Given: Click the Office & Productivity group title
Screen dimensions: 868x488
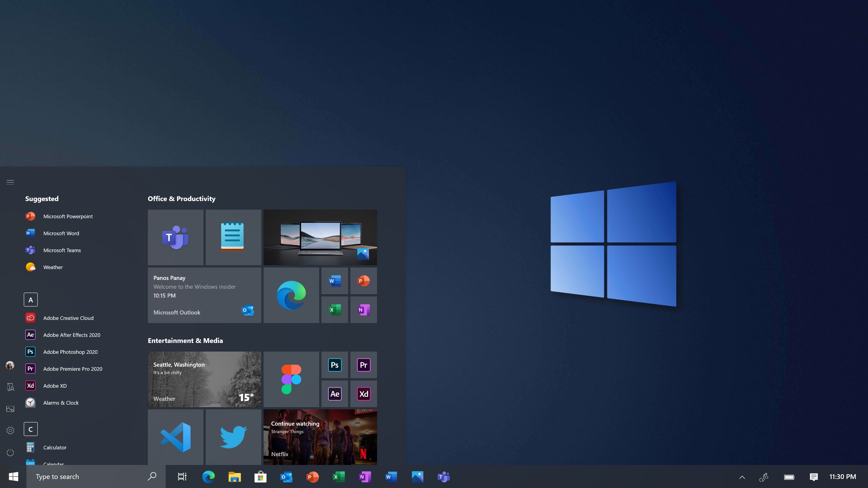Looking at the screenshot, I should click(182, 199).
